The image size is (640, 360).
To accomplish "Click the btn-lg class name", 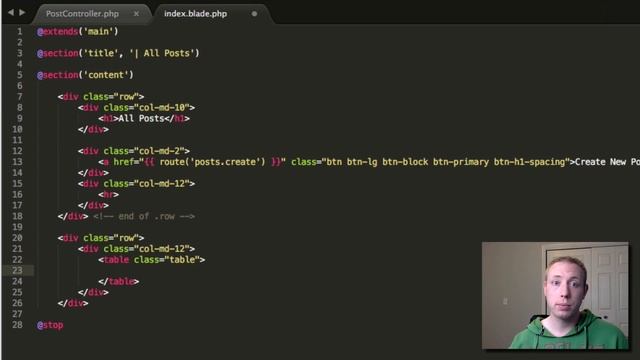I will (x=362, y=162).
